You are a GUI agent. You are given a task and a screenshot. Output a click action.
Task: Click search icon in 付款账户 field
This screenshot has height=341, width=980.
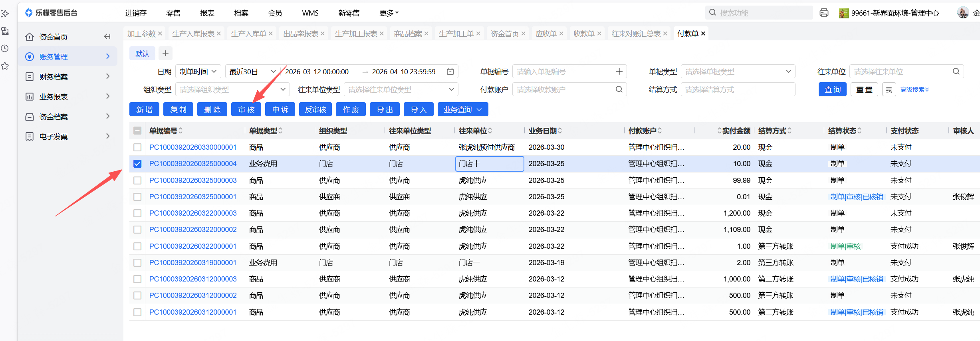pos(619,89)
